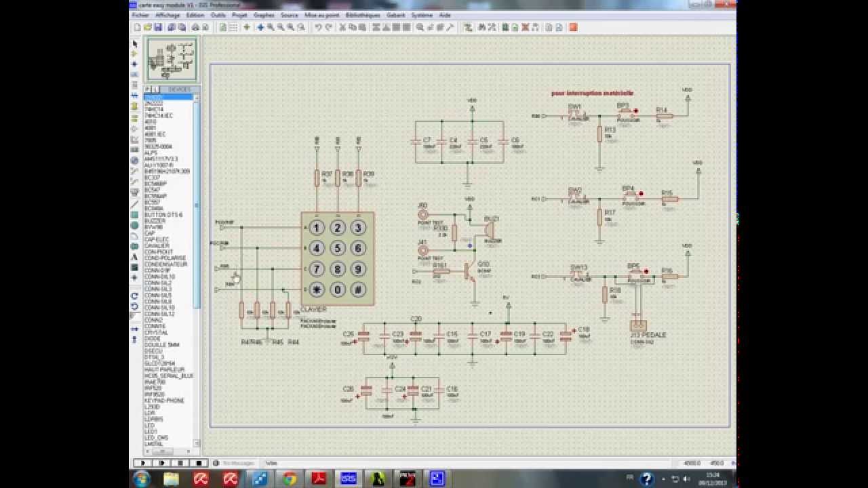Select the 2D graphics text tool
Screen dimensions: 868x488
click(x=134, y=256)
